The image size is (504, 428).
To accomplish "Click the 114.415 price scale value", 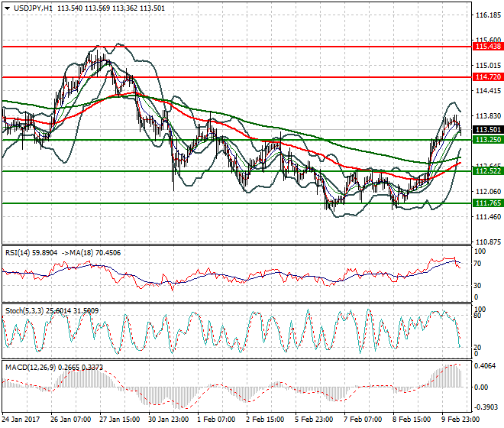I will point(488,91).
